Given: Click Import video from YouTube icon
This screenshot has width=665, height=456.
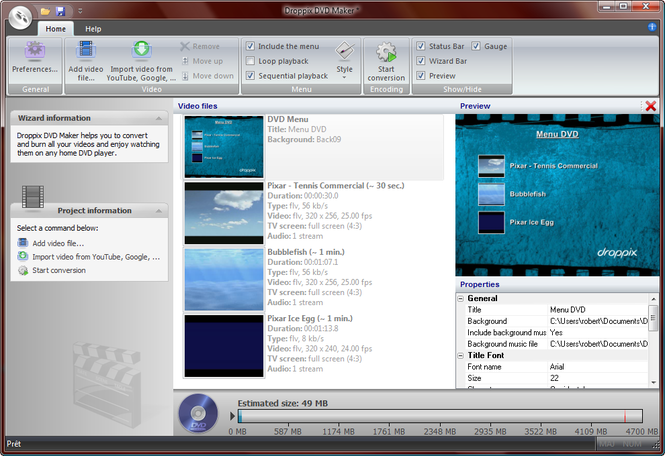Looking at the screenshot, I should coord(142,50).
